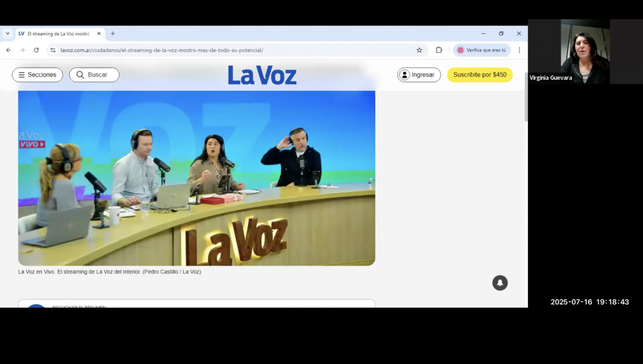Close the La Voz streaming tab

coord(99,34)
